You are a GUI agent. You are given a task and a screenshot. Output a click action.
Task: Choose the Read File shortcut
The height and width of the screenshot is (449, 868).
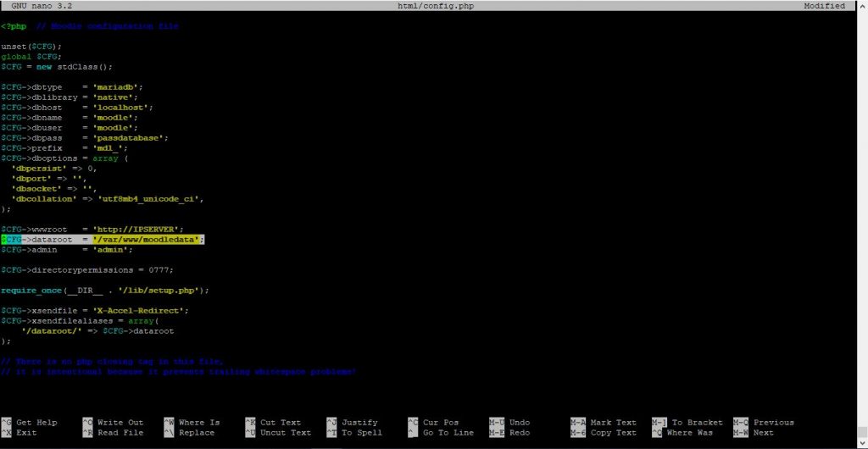pos(120,432)
